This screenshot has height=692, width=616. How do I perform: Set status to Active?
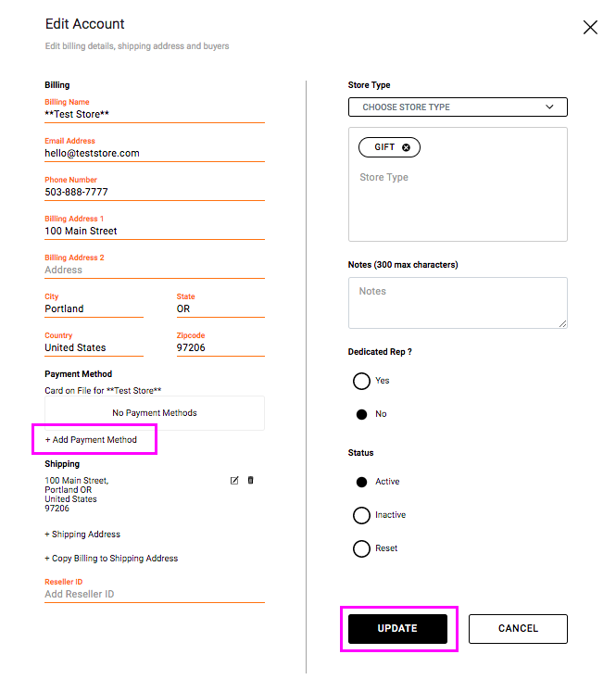click(x=361, y=482)
